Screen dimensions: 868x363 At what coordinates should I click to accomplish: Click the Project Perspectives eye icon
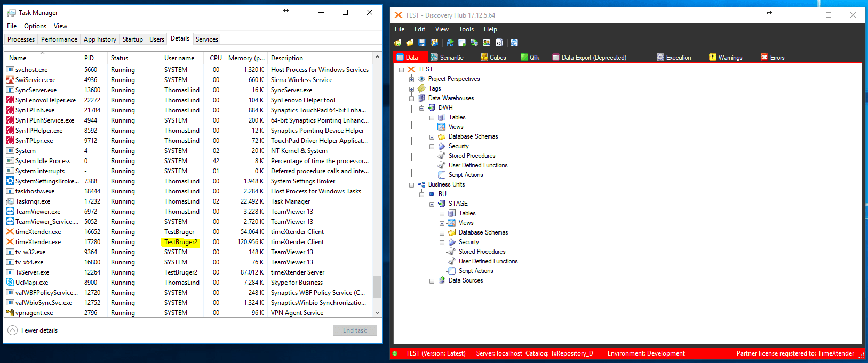[421, 79]
